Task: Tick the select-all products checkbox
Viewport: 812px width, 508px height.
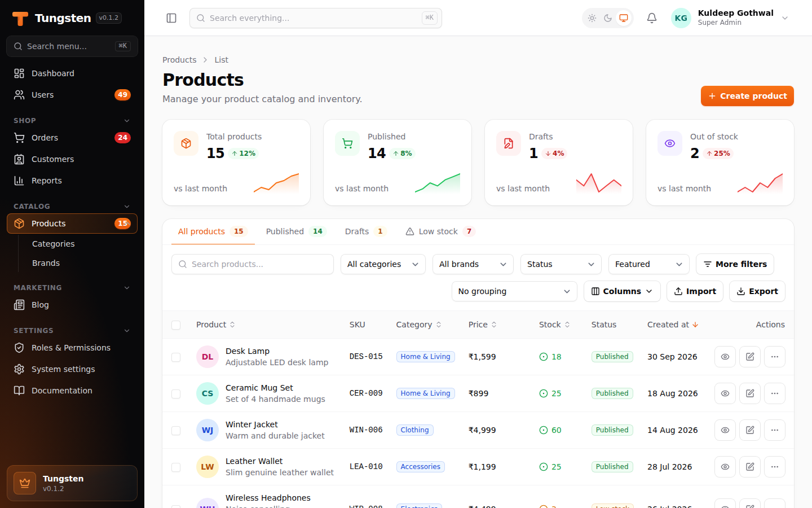Action: (176, 325)
